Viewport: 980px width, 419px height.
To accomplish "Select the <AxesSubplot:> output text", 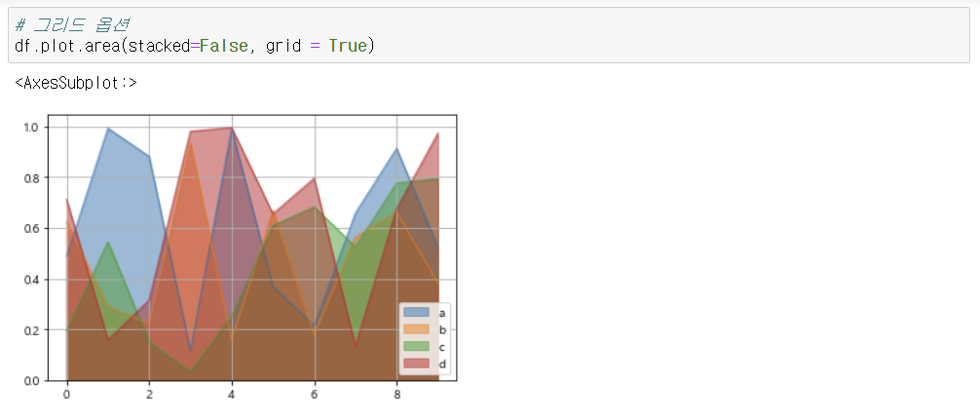I will point(76,83).
